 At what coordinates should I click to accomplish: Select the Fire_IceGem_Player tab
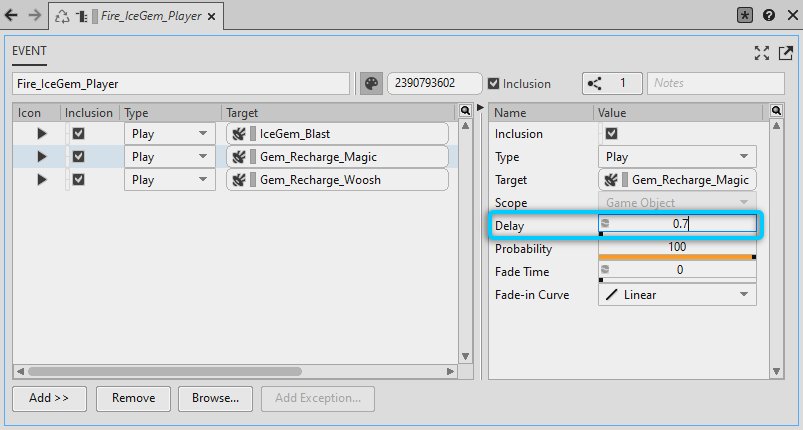pyautogui.click(x=150, y=16)
